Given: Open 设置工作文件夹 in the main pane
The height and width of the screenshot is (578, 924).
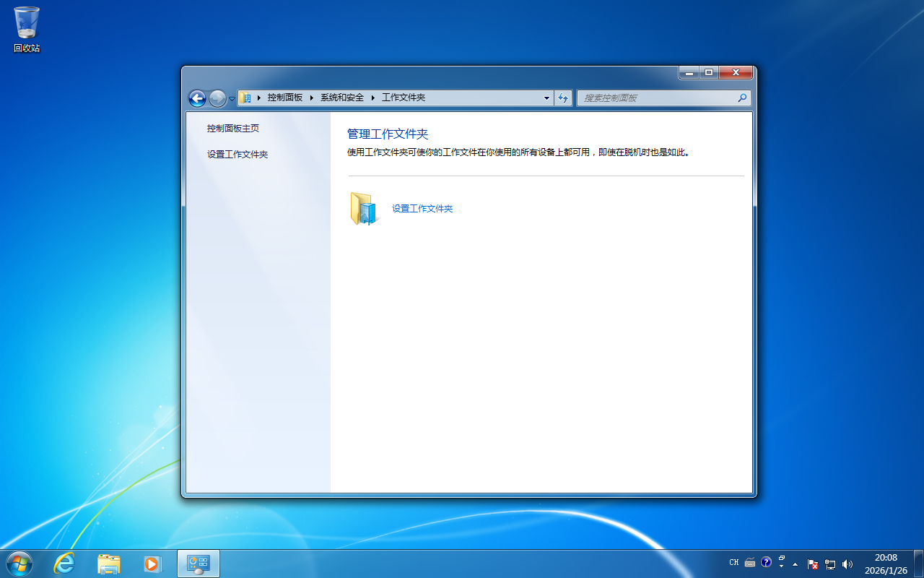Looking at the screenshot, I should (422, 208).
